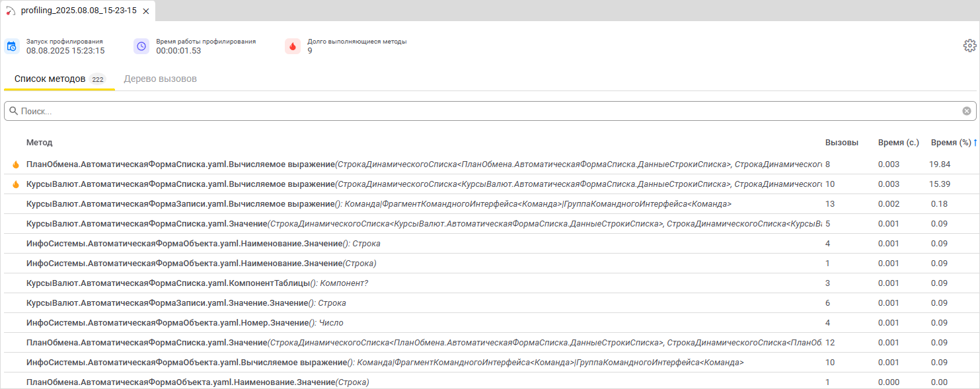The height and width of the screenshot is (389, 980).
Task: Click the profiling launch calendar icon
Action: coord(12,46)
